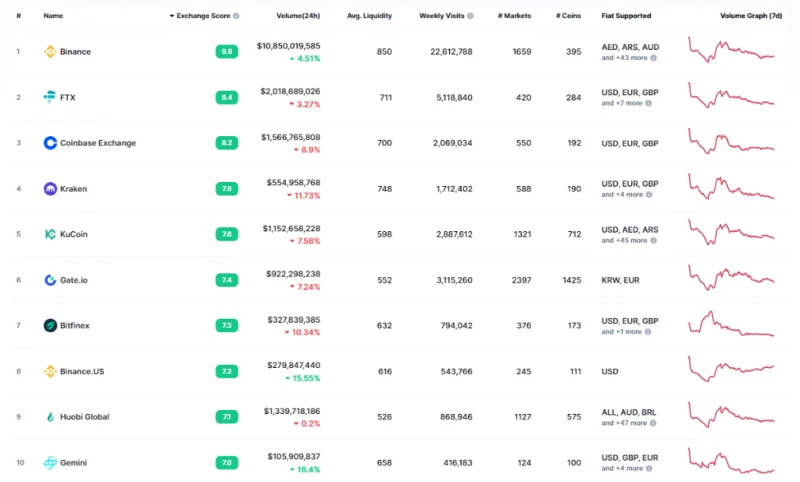Click the Bitfinex logo icon
This screenshot has height=482, width=800.
pos(50,325)
